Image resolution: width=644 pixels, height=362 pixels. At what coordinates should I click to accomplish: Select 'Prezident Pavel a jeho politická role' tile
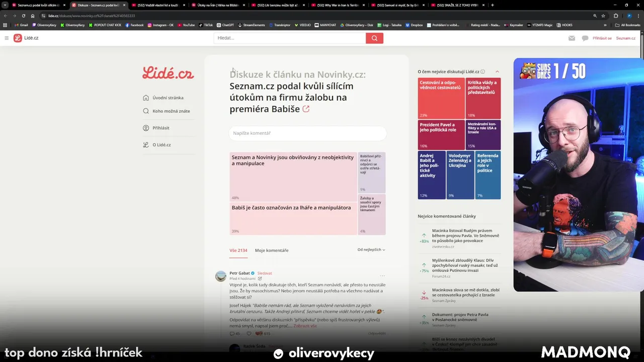[x=441, y=135]
